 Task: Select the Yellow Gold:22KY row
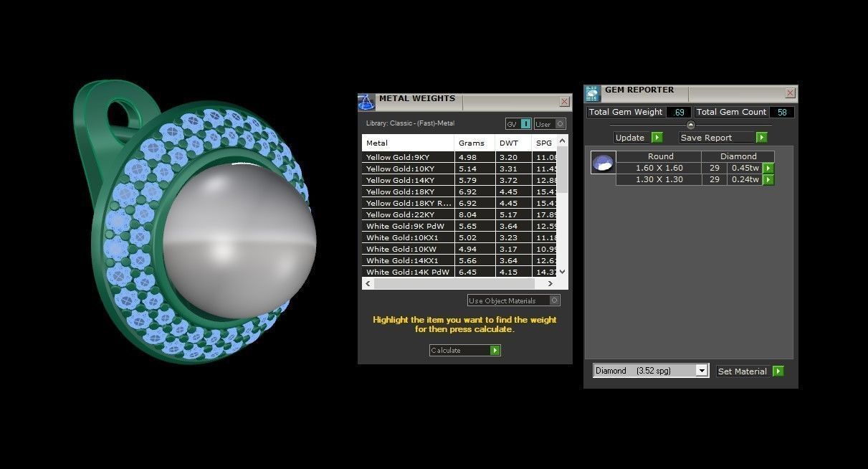coord(459,214)
